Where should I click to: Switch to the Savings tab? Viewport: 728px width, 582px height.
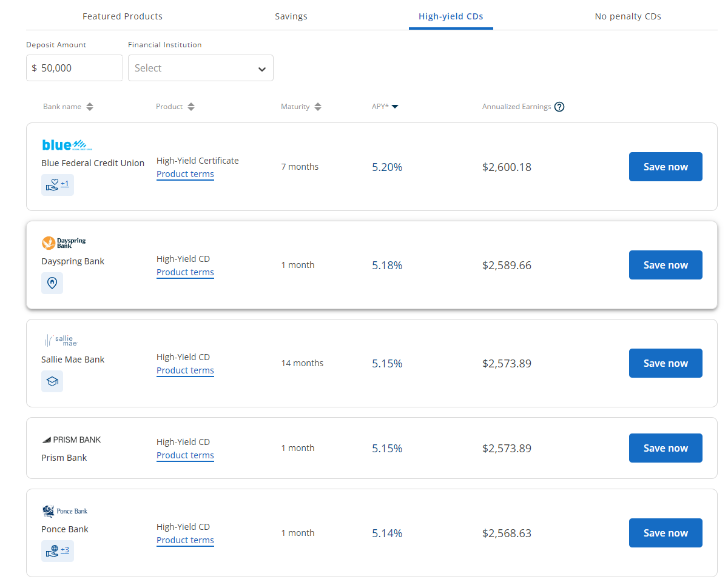291,16
